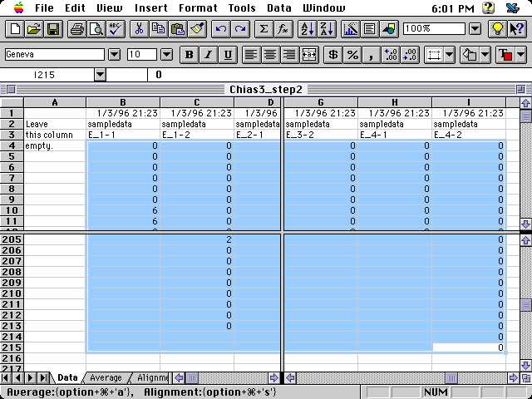The width and height of the screenshot is (532, 399).
Task: Center cell contents
Action: coord(270,55)
